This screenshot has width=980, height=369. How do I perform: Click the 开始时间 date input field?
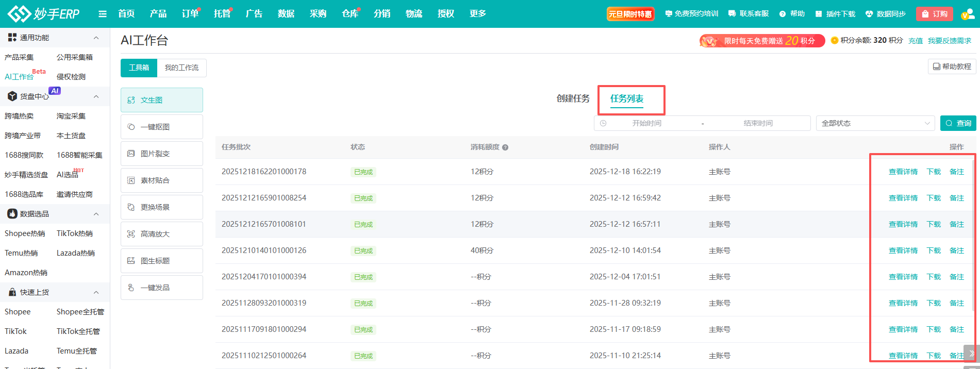[x=646, y=123]
